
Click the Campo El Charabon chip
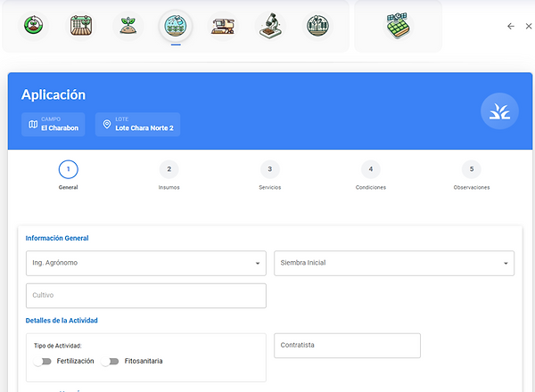coord(53,125)
